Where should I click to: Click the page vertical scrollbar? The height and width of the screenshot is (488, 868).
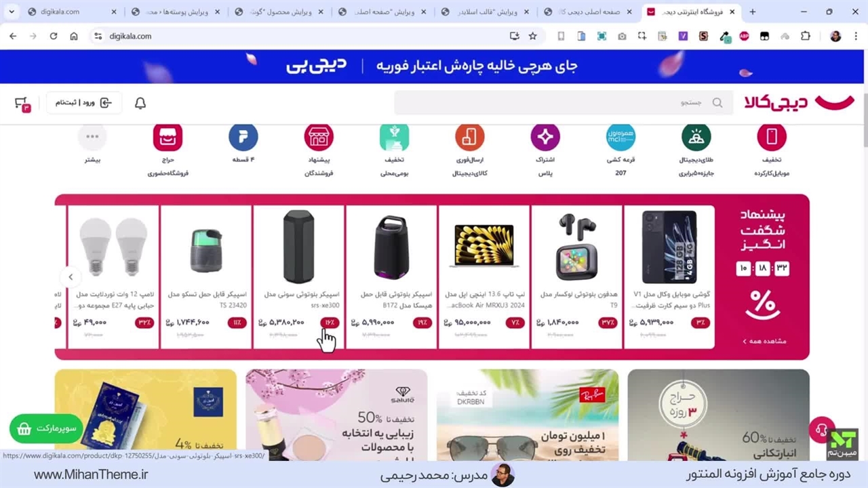(865, 121)
